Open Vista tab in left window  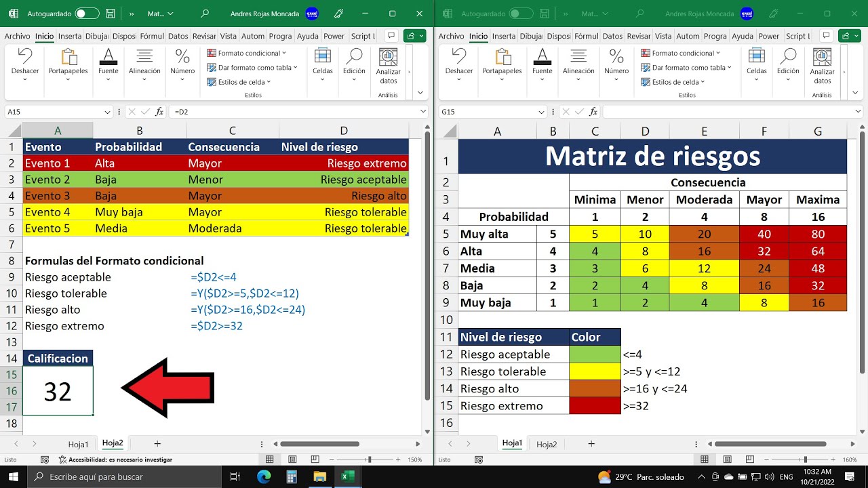point(229,37)
